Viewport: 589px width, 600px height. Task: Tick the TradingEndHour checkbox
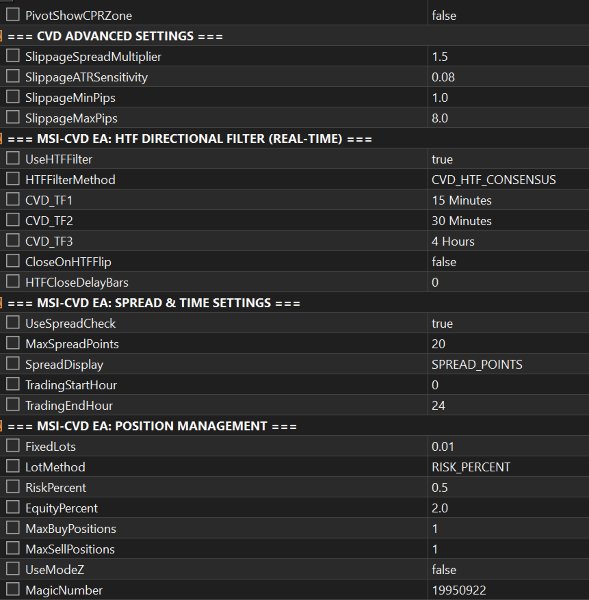coord(13,404)
